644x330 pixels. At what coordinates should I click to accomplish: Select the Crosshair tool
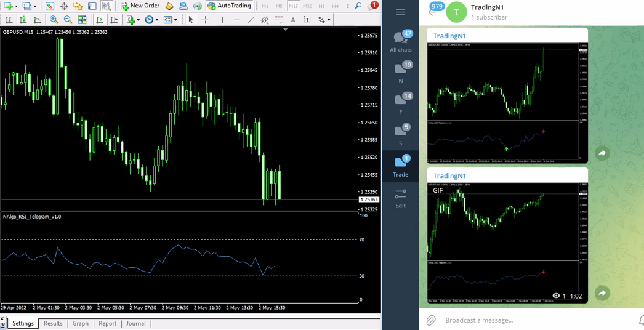[x=206, y=19]
